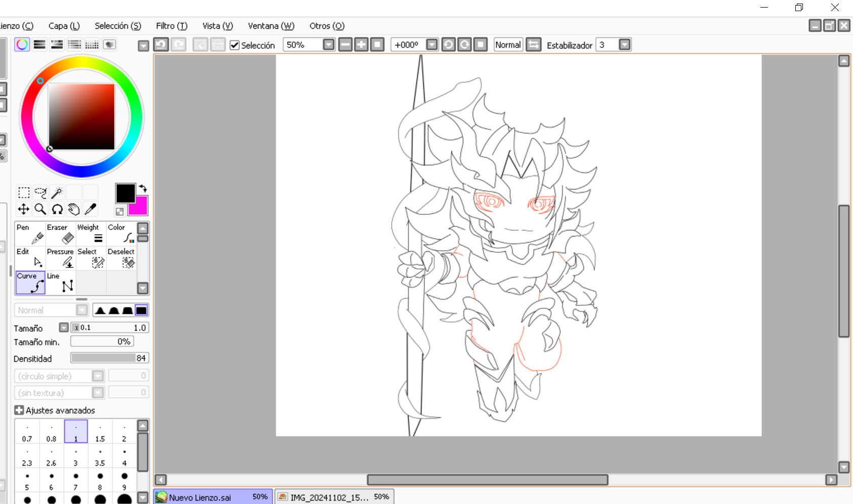
Task: Open the Ventana menu
Action: point(271,26)
